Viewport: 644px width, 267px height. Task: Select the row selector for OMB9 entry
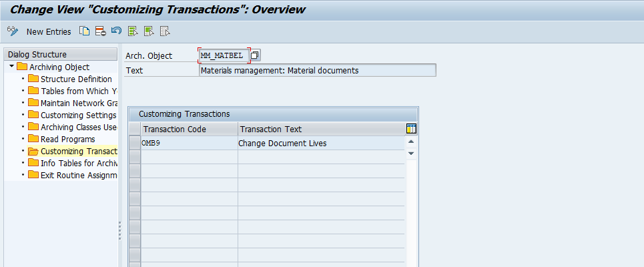click(x=135, y=143)
